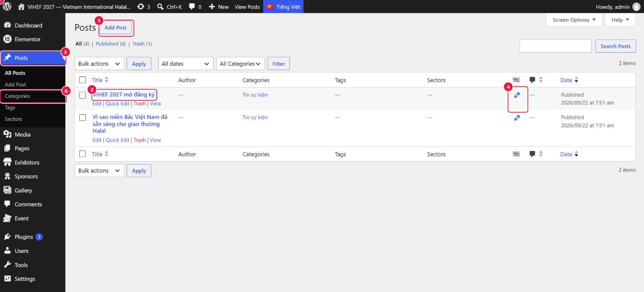Open the All Categories dropdown

click(240, 64)
